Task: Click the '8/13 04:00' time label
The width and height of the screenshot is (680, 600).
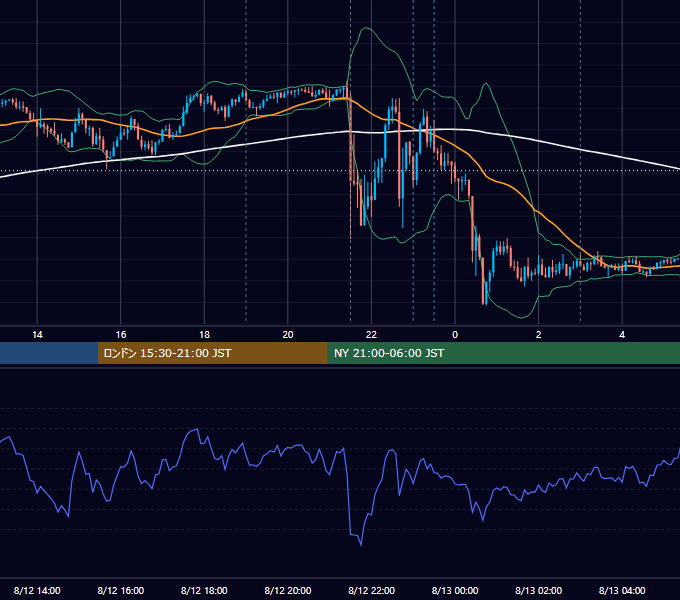Action: click(622, 590)
